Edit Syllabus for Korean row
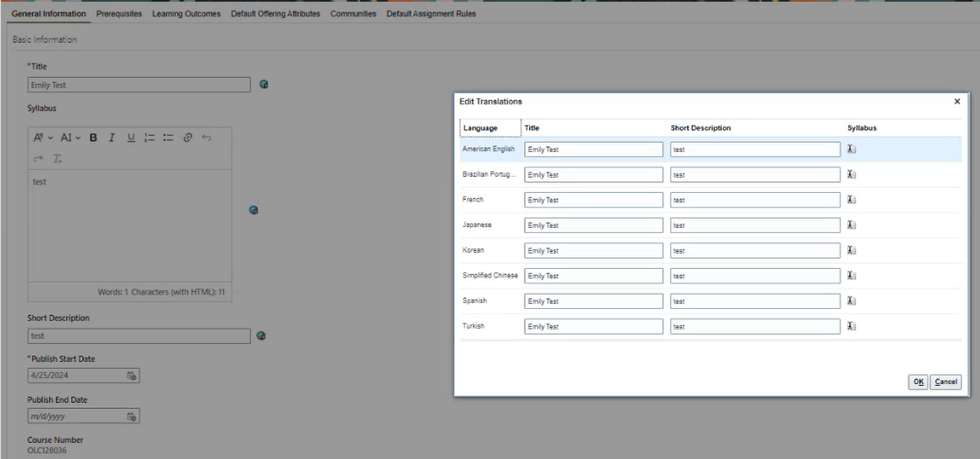 pyautogui.click(x=851, y=250)
